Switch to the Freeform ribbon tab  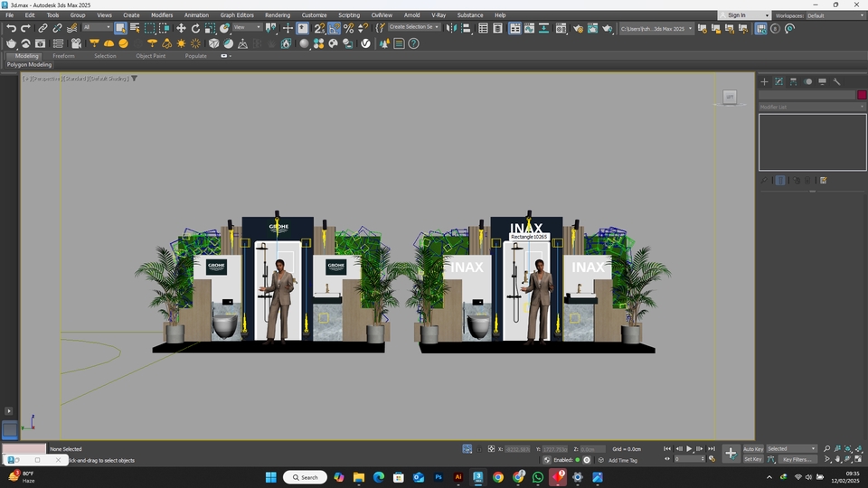[x=63, y=56]
